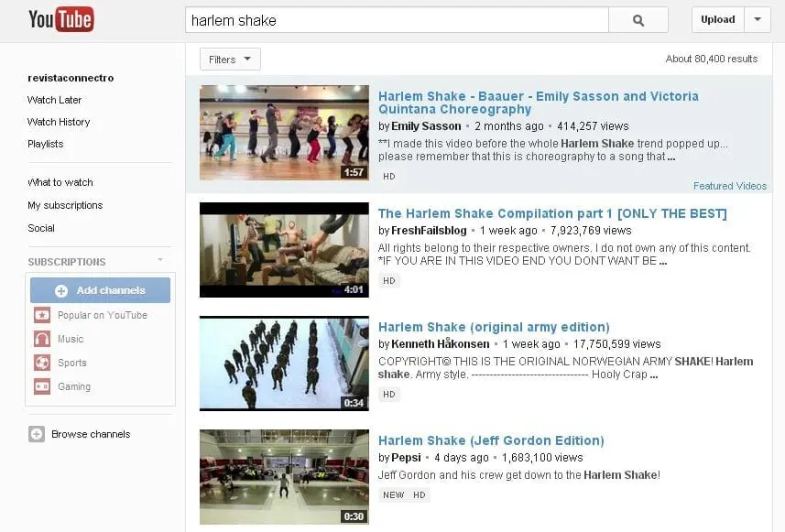Open the Music channel text
The width and height of the screenshot is (785, 532).
tap(71, 339)
